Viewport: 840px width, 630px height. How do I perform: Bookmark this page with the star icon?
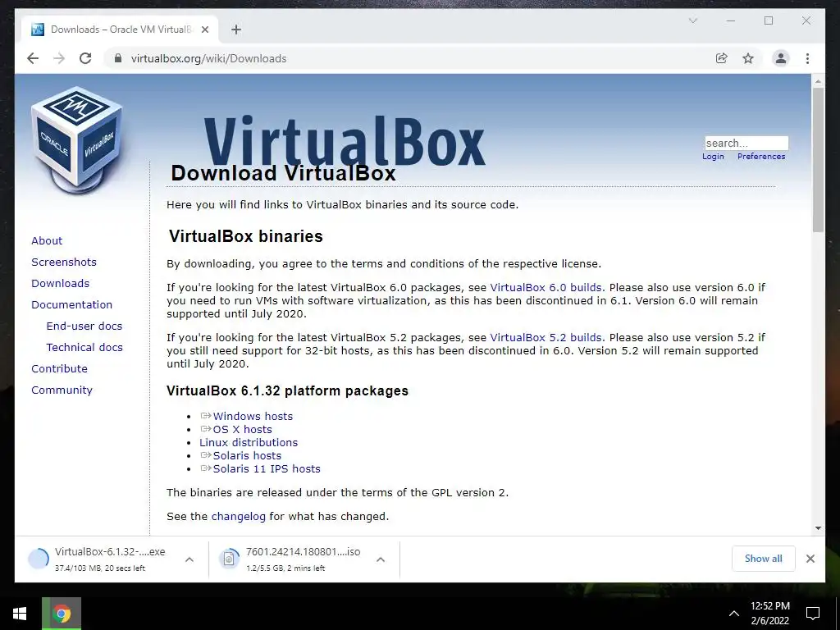tap(748, 58)
